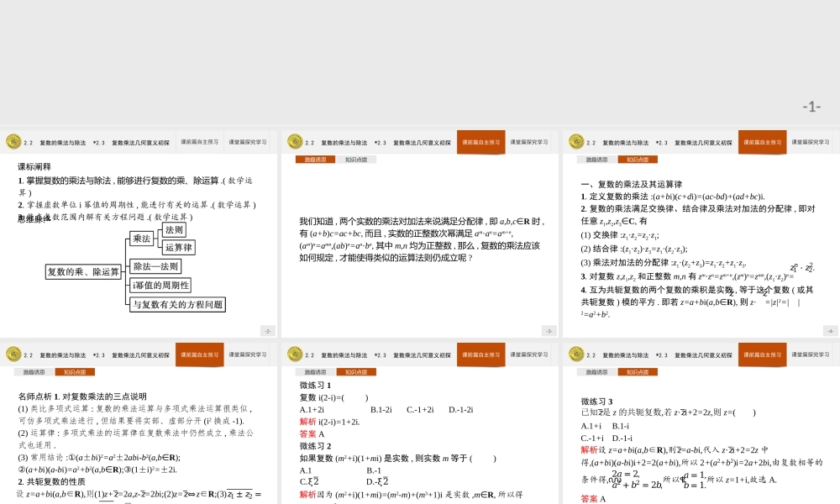The width and height of the screenshot is (840, 504).
Task: Switch to the 课堂篇探究学习 tab on the first slide
Action: [x=248, y=143]
